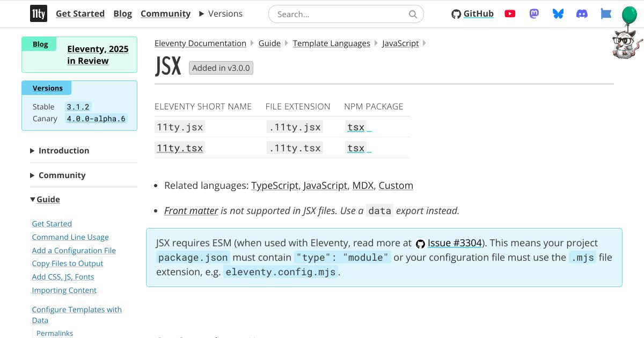
Task: Visit the Mastodon profile icon
Action: point(533,13)
